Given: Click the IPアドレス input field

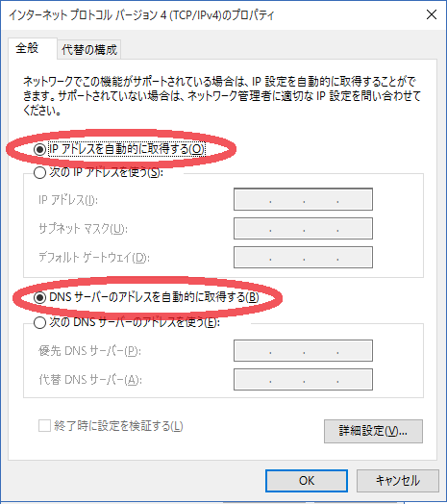Looking at the screenshot, I should 303,200.
